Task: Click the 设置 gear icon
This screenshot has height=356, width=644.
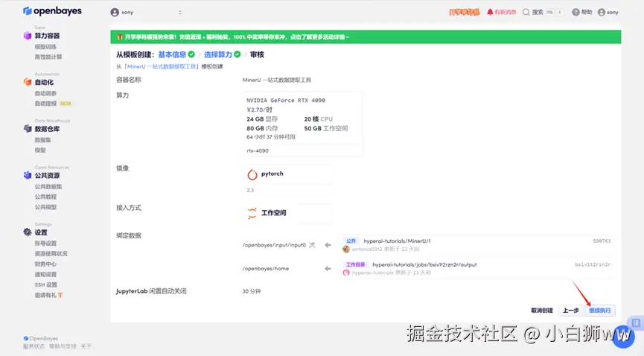Action: click(28, 232)
